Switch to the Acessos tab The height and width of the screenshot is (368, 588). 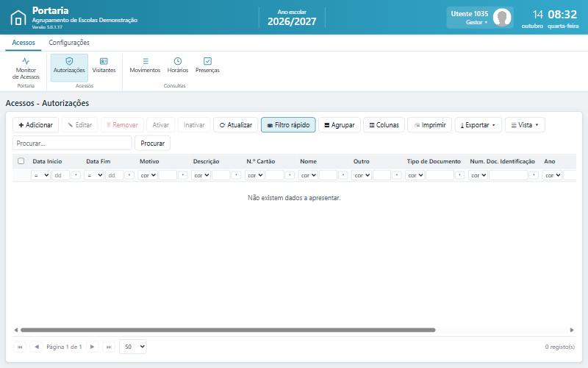[x=24, y=43]
